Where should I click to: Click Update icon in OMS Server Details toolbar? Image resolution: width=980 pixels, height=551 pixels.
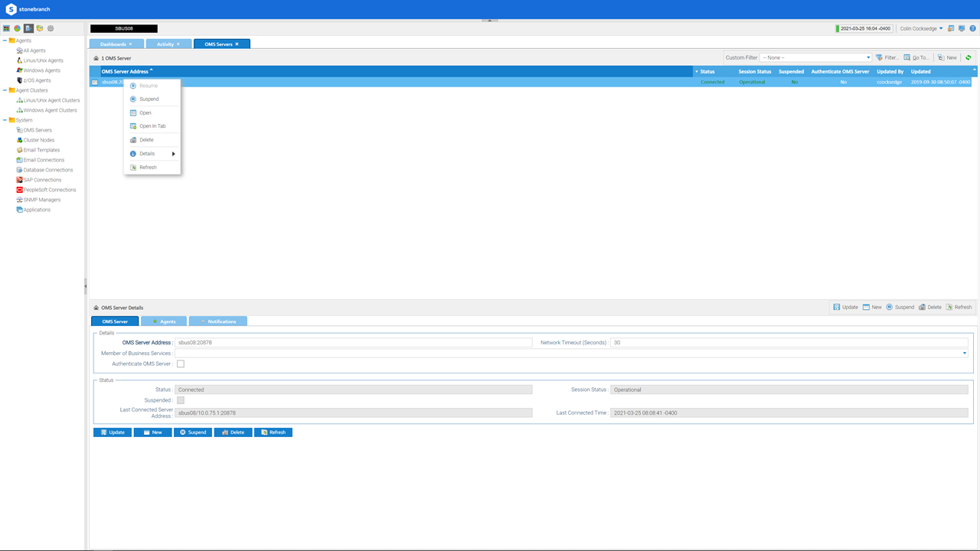[837, 307]
